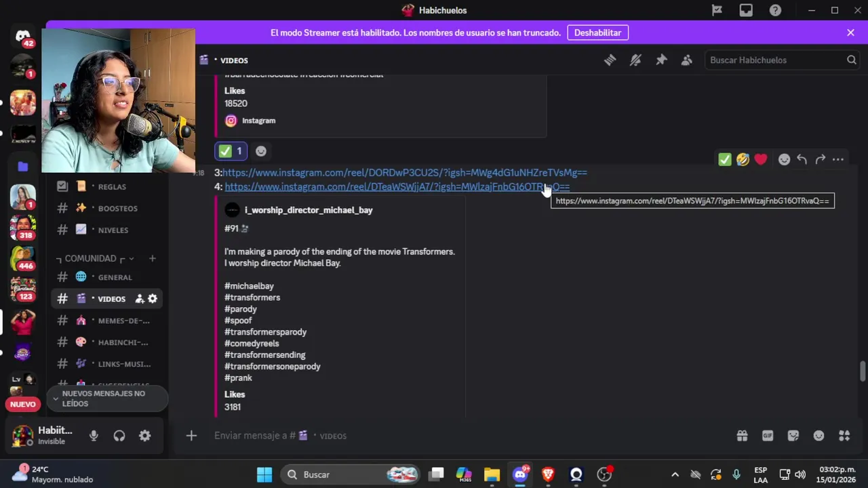Click the Instagram footer label in embed
This screenshot has height=488, width=868.
tap(258, 121)
